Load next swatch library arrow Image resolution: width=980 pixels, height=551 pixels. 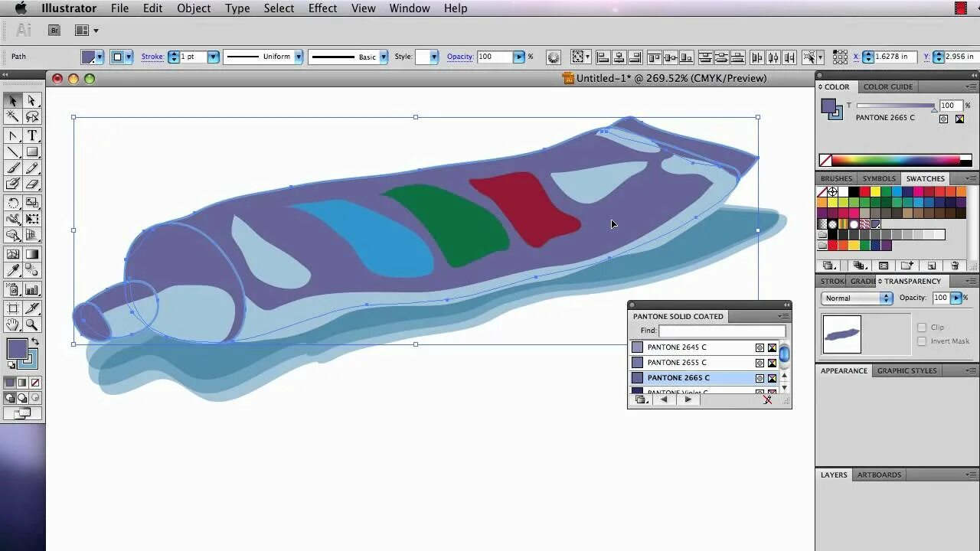click(x=688, y=399)
